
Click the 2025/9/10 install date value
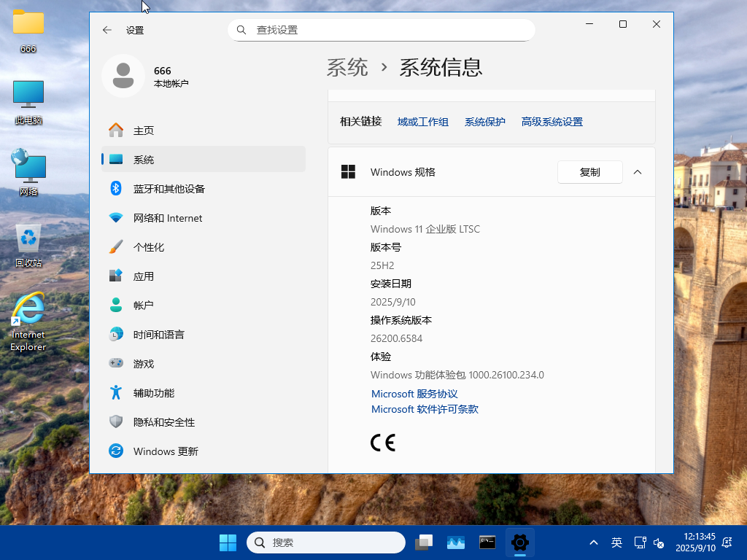tap(392, 302)
